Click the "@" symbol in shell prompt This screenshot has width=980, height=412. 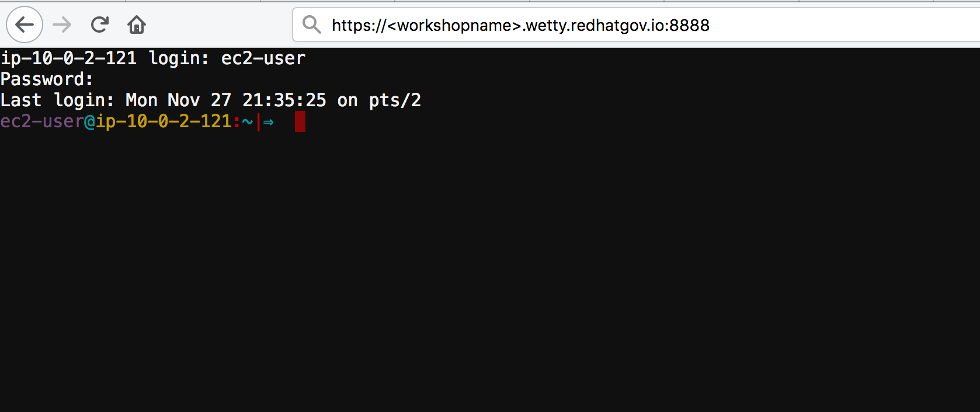click(90, 121)
